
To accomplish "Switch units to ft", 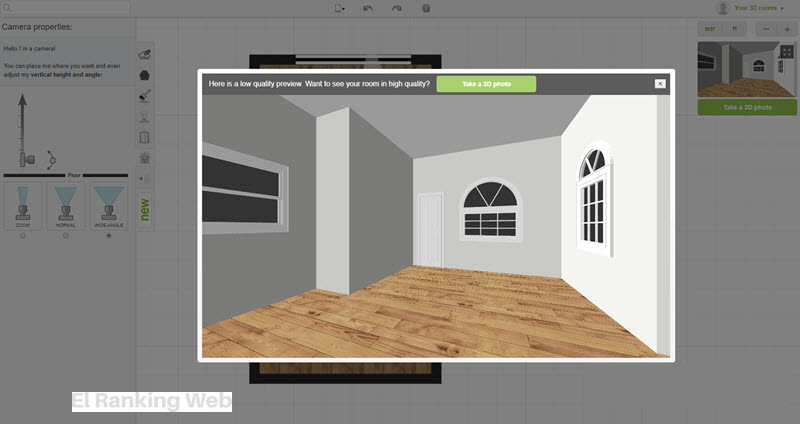I will click(735, 29).
